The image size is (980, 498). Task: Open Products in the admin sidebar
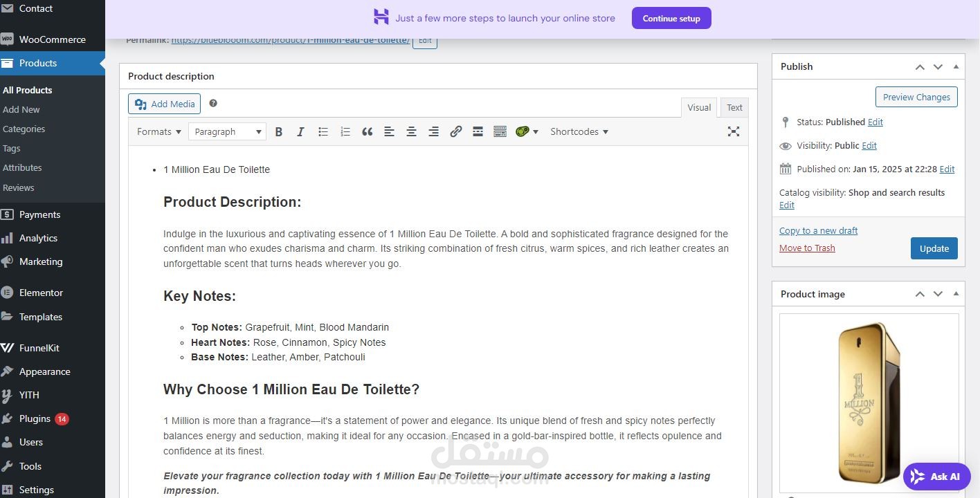point(53,63)
